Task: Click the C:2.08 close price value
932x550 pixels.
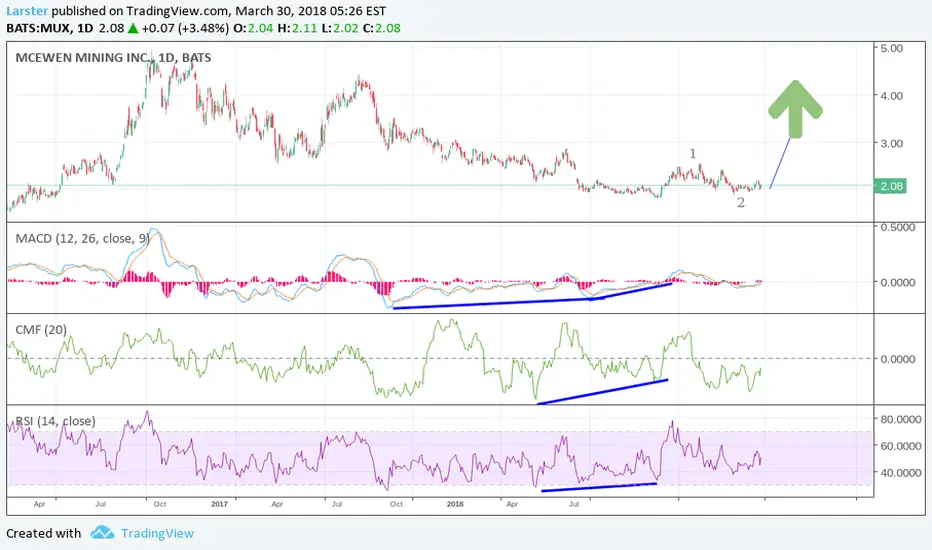Action: tap(382, 28)
